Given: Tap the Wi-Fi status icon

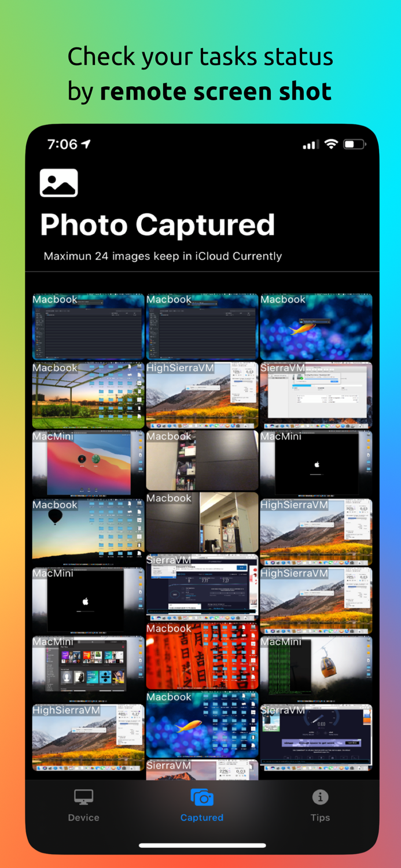Looking at the screenshot, I should click(331, 144).
